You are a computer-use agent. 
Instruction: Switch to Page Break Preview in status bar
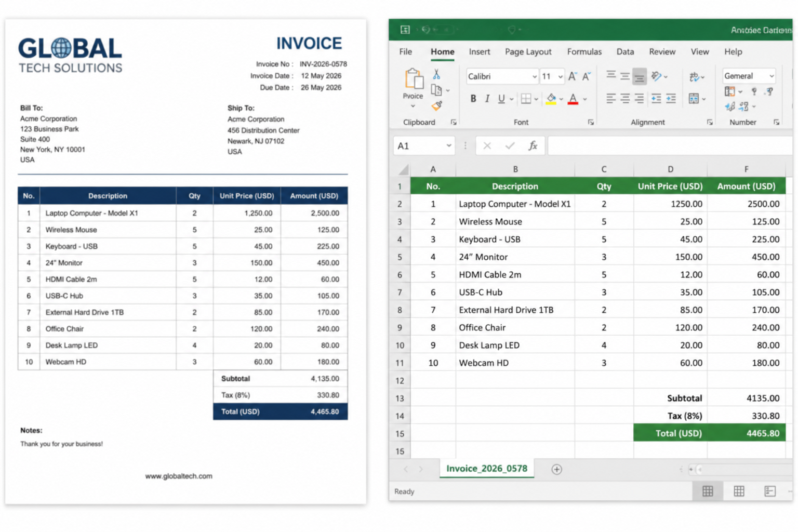[x=770, y=491]
